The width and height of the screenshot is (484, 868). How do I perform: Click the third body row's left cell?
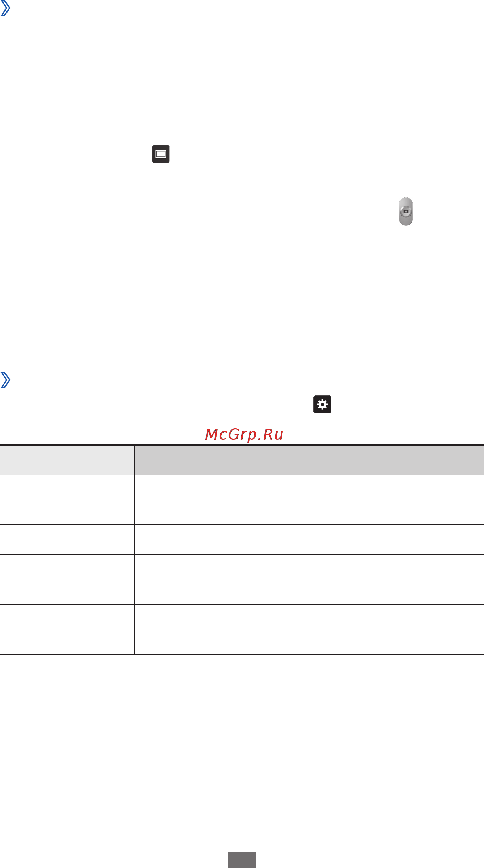(67, 580)
